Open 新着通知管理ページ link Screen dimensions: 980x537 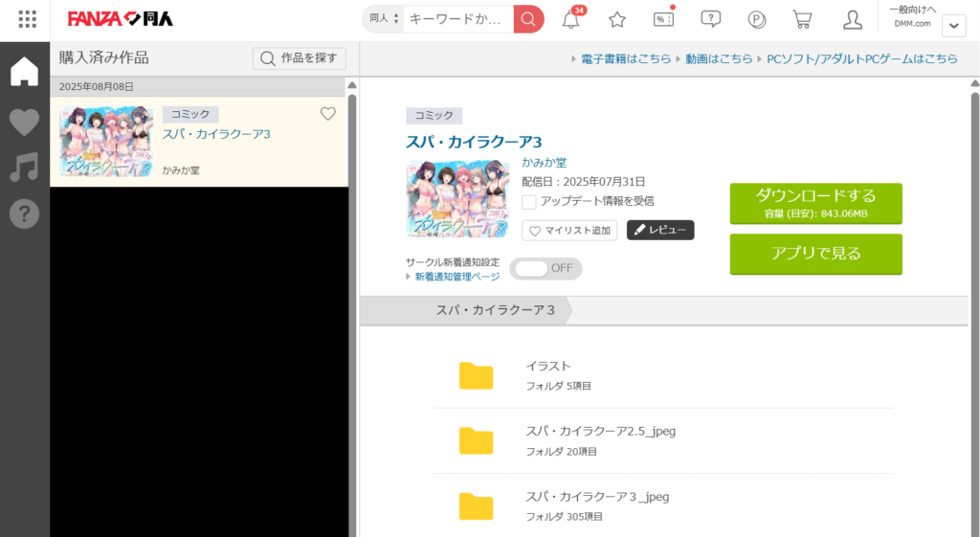[457, 277]
